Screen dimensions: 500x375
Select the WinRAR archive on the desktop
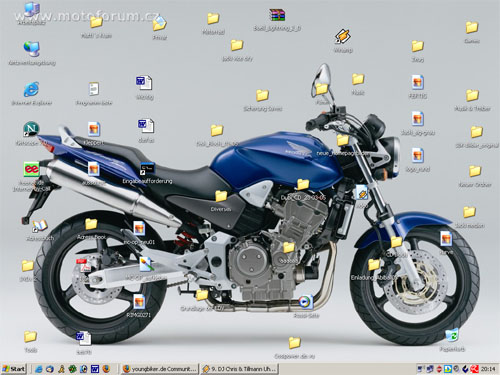pyautogui.click(x=277, y=15)
